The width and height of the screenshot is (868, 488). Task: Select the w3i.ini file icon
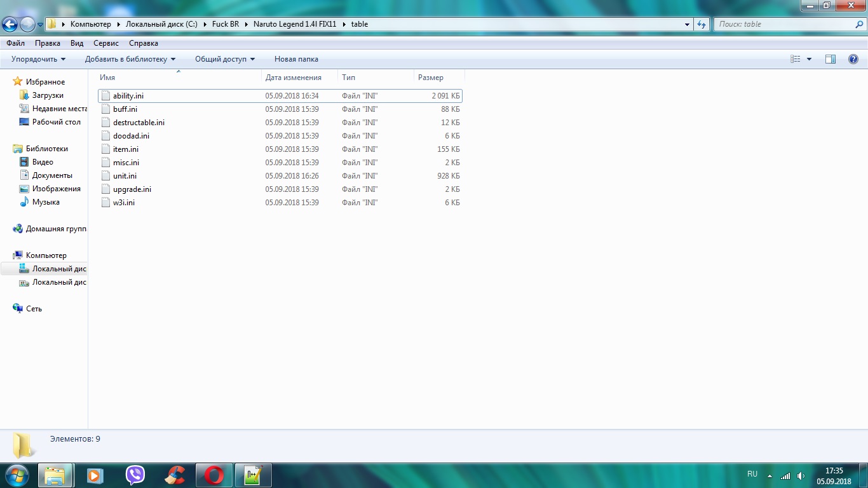coord(105,203)
